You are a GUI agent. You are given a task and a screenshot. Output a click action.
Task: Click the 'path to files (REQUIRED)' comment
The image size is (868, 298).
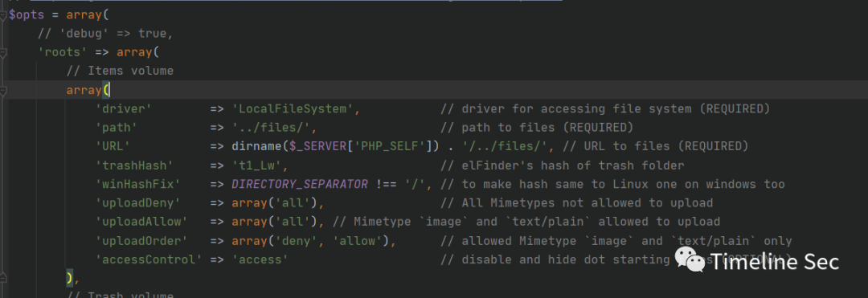[537, 128]
